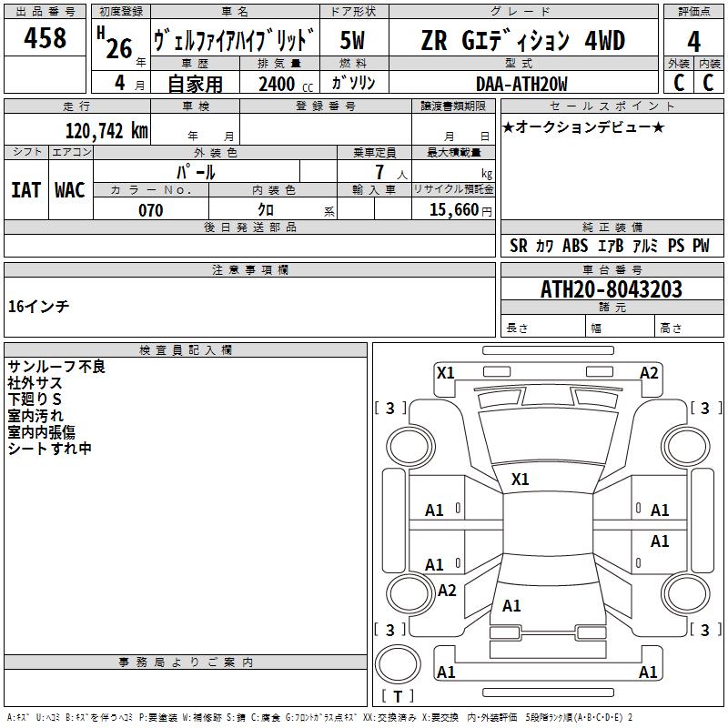
Task: Click the X1 mark at top-left of car diagram
Action: point(445,372)
